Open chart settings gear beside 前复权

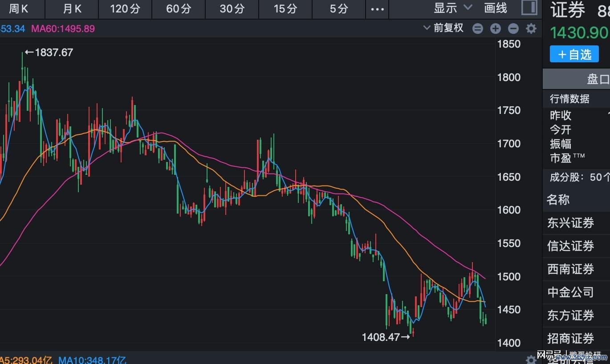(x=531, y=29)
